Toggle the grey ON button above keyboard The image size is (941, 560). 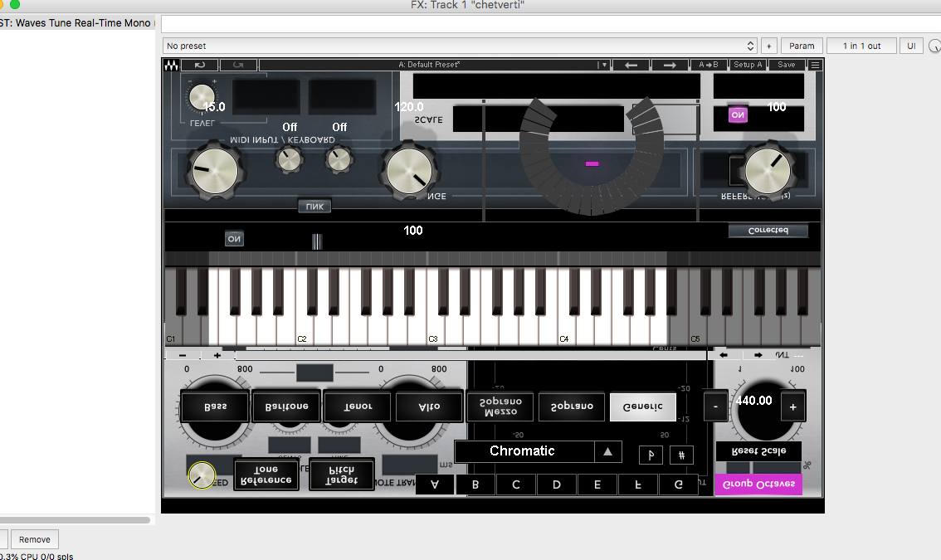[234, 239]
